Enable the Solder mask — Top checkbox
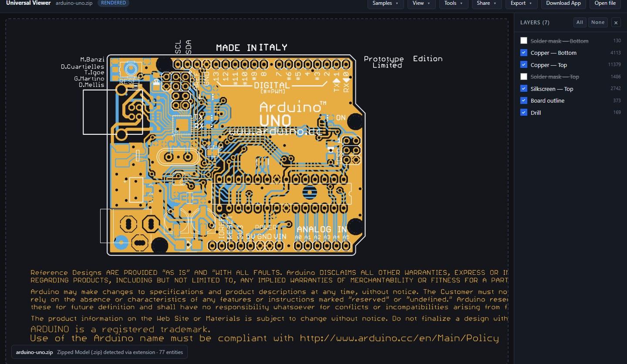Screen dimensions: 627x364 [x=524, y=77]
